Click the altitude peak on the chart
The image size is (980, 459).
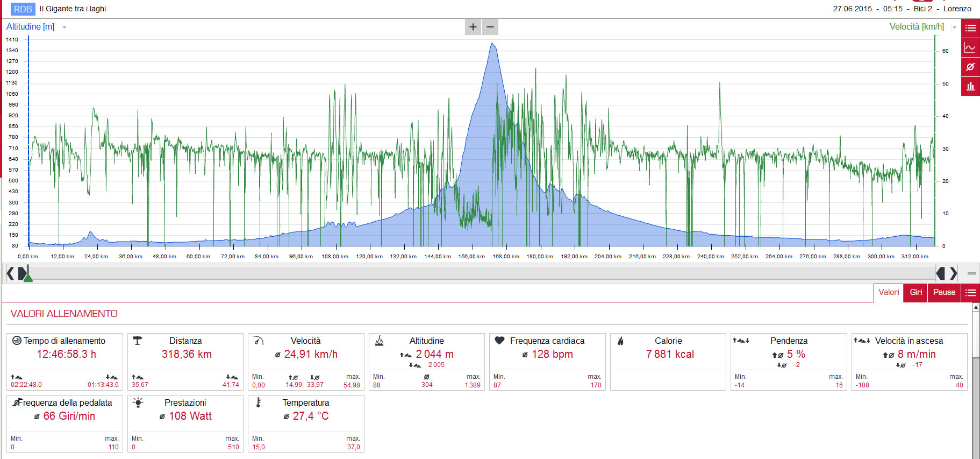pyautogui.click(x=492, y=44)
